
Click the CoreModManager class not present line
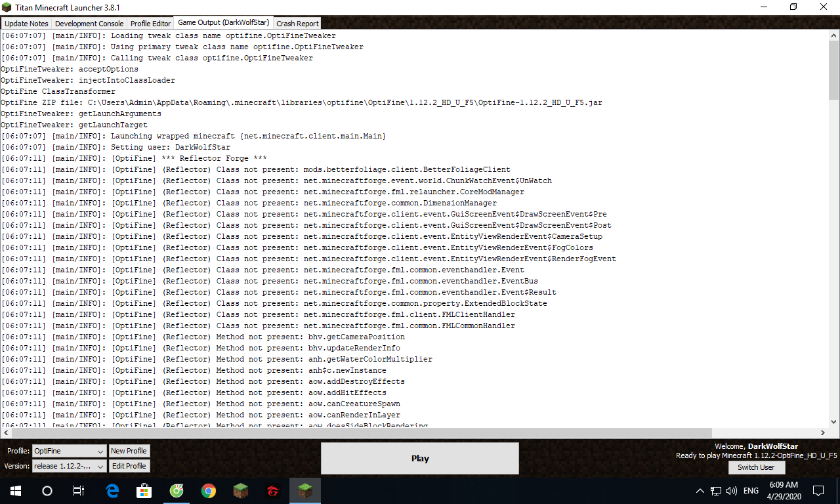[262, 192]
